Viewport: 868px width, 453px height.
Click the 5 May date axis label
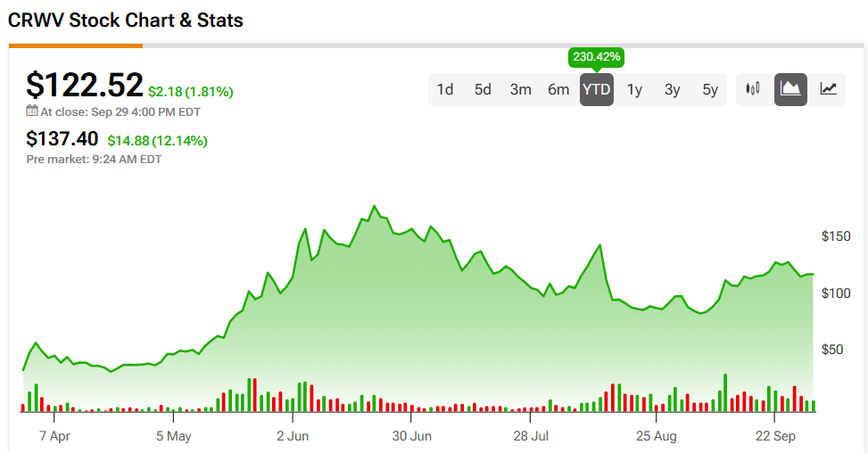pos(173,436)
